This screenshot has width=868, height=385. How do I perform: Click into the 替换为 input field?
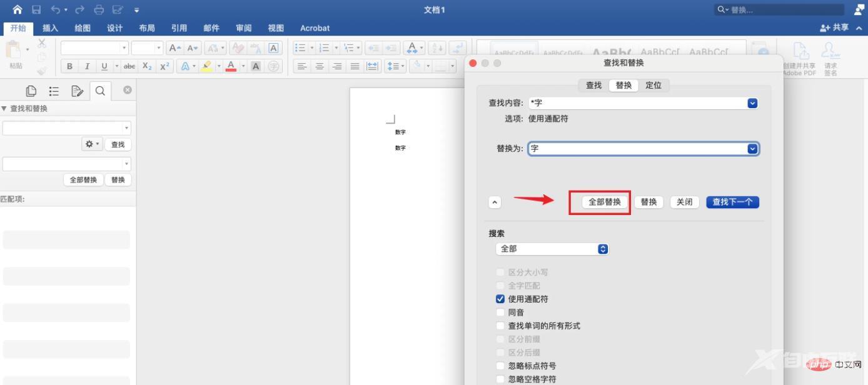(638, 149)
